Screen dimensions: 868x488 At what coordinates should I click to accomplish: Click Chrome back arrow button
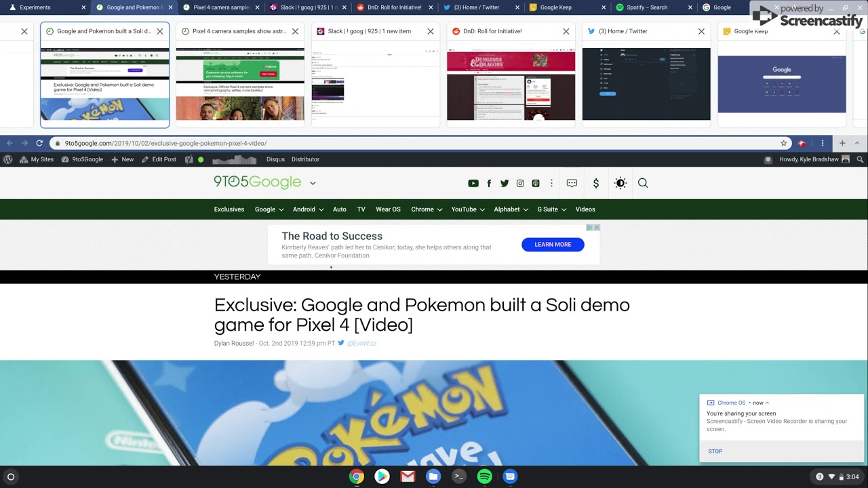9,143
